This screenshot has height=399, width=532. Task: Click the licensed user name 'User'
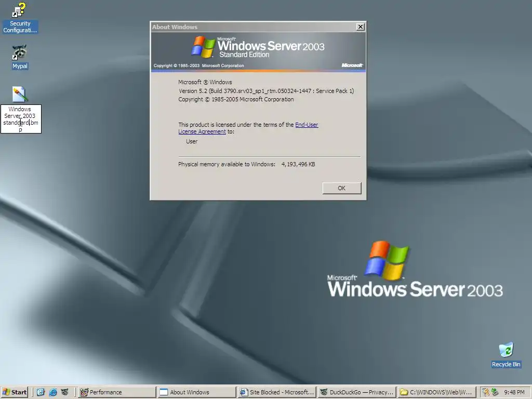pos(192,141)
